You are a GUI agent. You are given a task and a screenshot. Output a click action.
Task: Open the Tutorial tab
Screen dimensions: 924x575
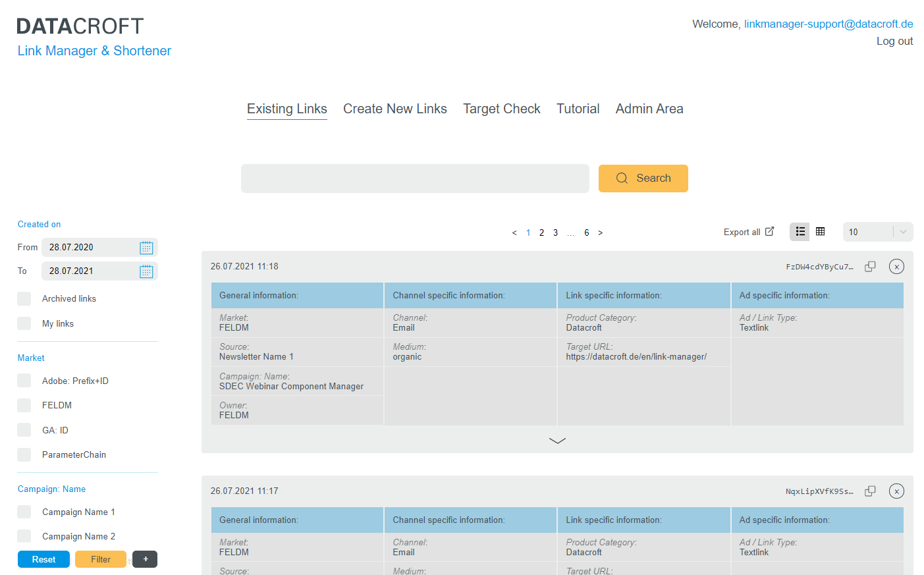coord(578,109)
